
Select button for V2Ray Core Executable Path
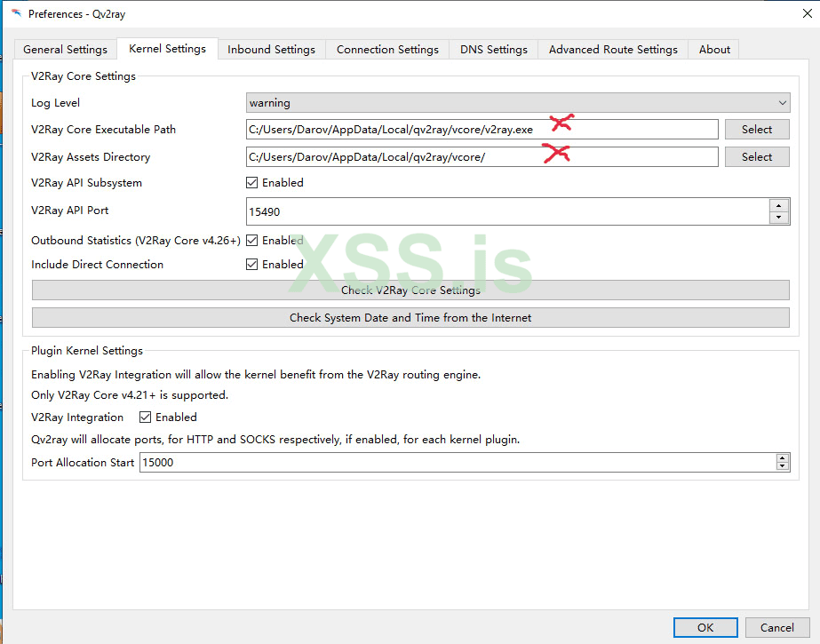757,129
